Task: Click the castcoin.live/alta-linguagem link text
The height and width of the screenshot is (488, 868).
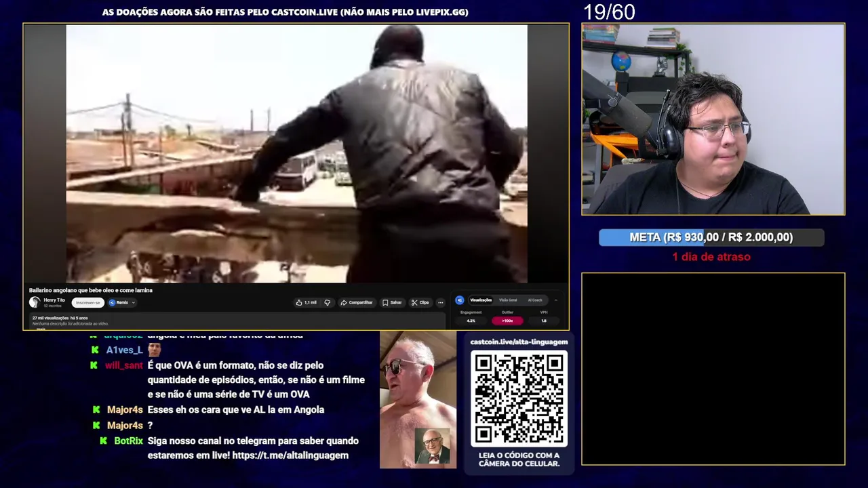Action: pos(519,342)
